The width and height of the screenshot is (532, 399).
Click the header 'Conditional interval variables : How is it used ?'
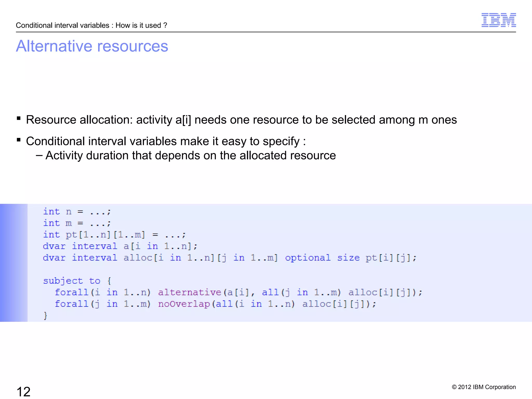(x=91, y=25)
